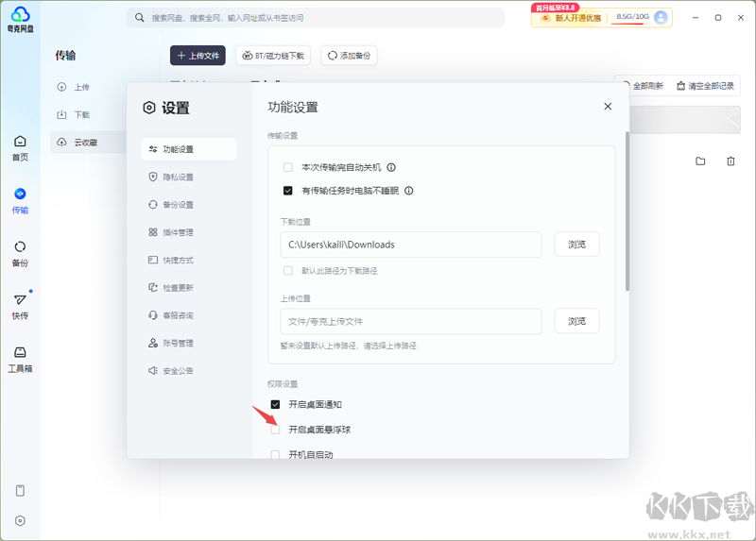Click 清空全部记录 button
The width and height of the screenshot is (756, 541).
tap(705, 86)
